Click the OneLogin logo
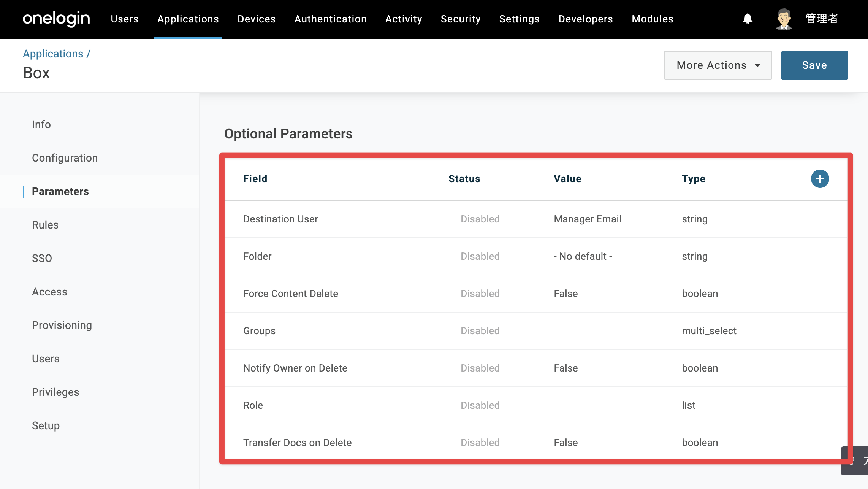Viewport: 868px width, 489px height. point(56,19)
